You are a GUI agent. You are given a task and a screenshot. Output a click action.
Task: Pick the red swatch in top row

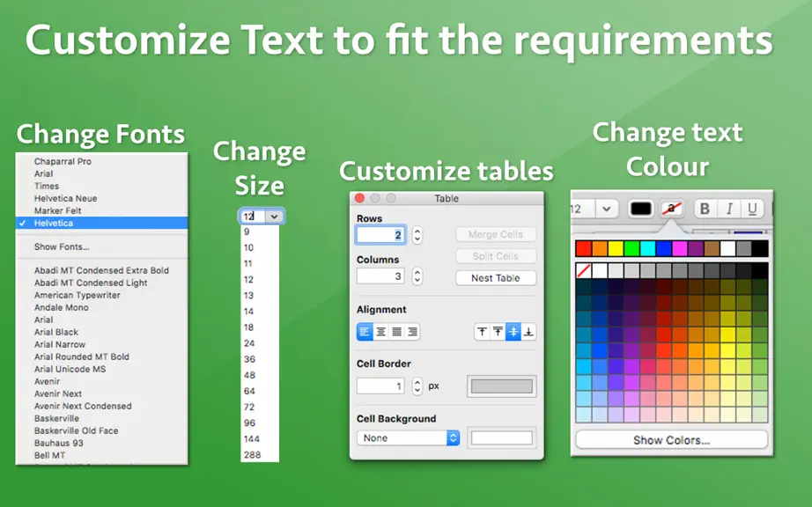click(x=584, y=248)
